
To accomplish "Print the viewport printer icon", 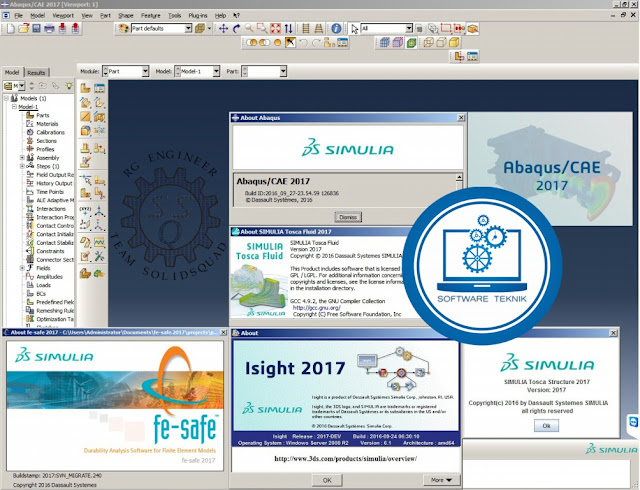I will 49,29.
